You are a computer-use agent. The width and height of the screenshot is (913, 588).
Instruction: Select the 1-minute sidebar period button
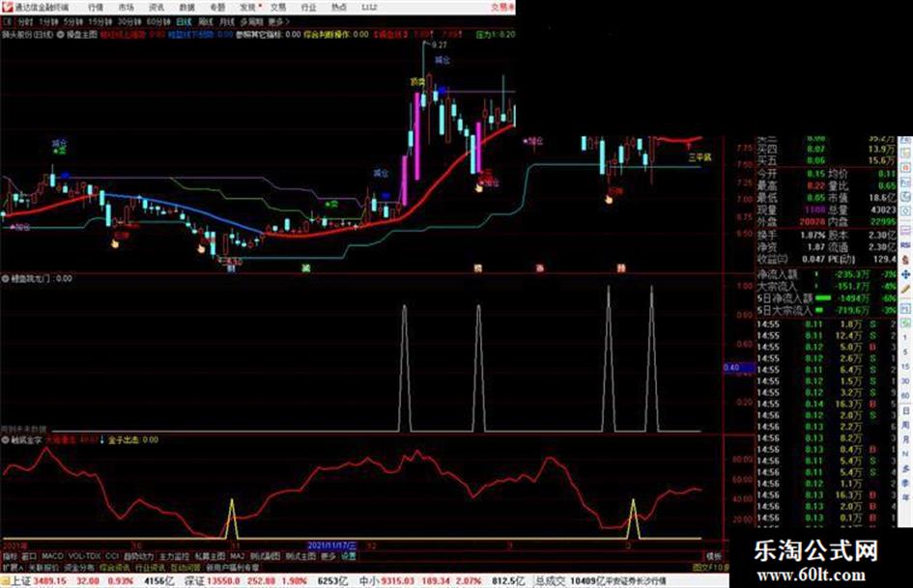tap(905, 338)
